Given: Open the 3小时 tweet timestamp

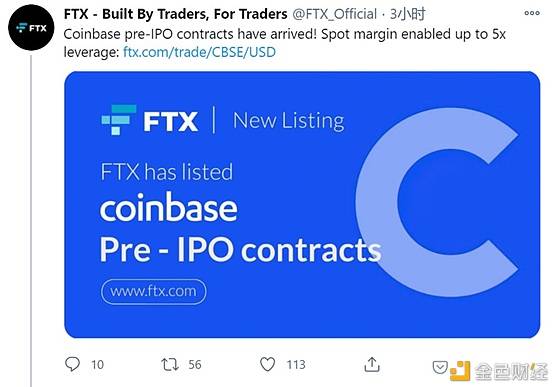Looking at the screenshot, I should [x=407, y=14].
